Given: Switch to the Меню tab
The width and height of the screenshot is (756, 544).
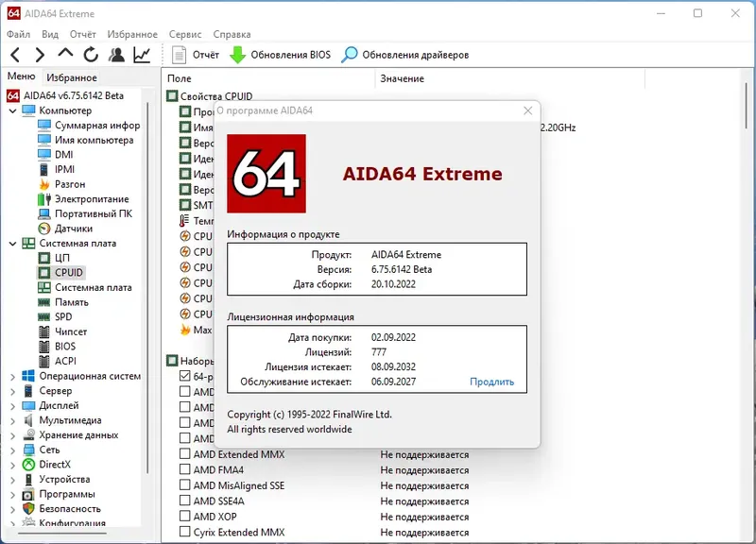Looking at the screenshot, I should tap(21, 76).
